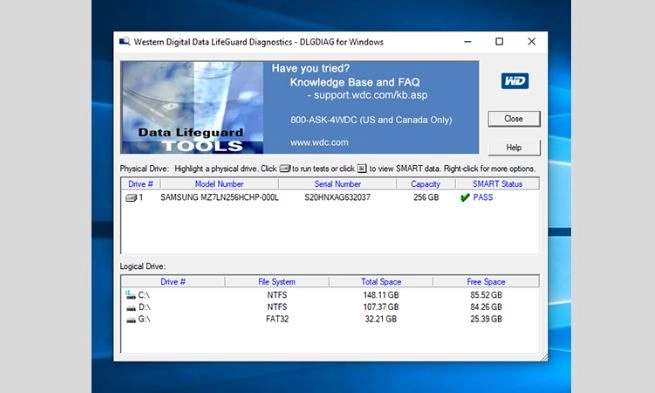Select the G:\ logical drive label
655x393 pixels.
(x=144, y=319)
